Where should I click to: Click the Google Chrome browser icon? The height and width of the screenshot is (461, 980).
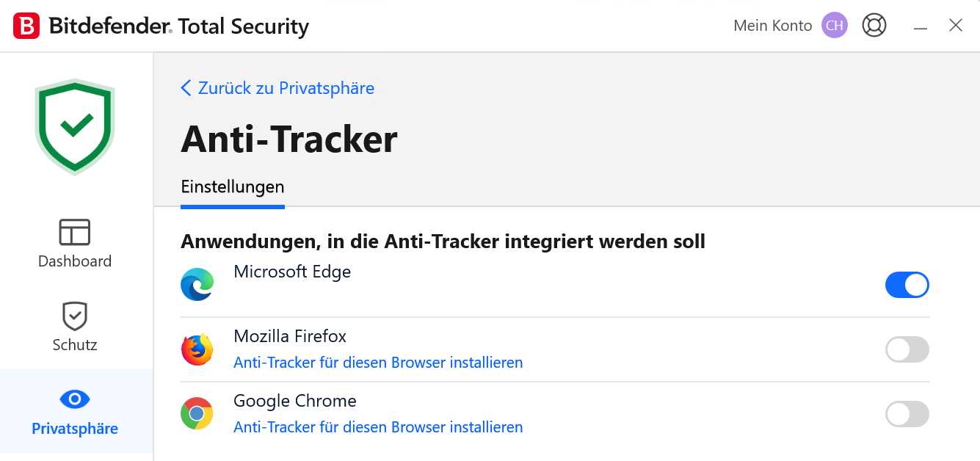click(x=197, y=413)
